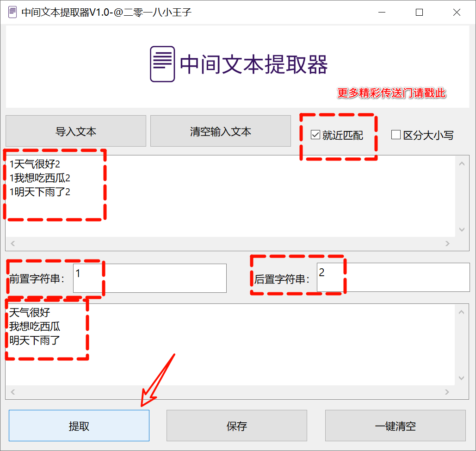Image resolution: width=476 pixels, height=451 pixels.
Task: Click the 一键清空 button
Action: (x=395, y=426)
